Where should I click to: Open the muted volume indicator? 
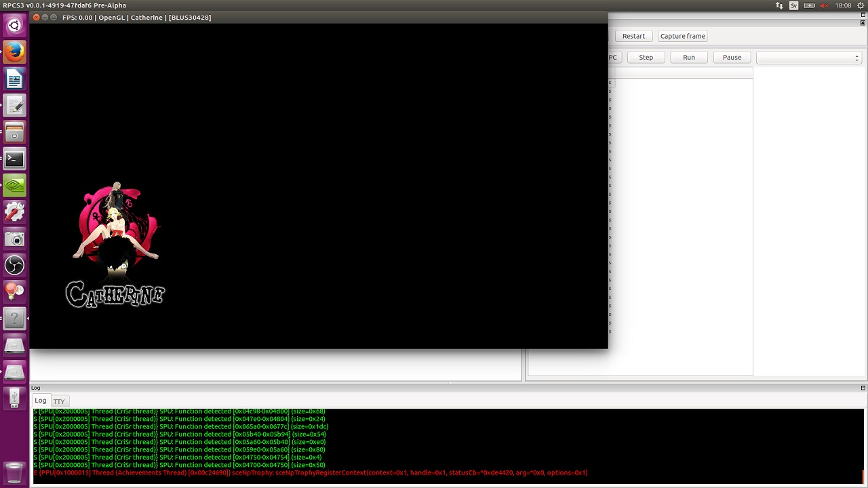coord(825,5)
